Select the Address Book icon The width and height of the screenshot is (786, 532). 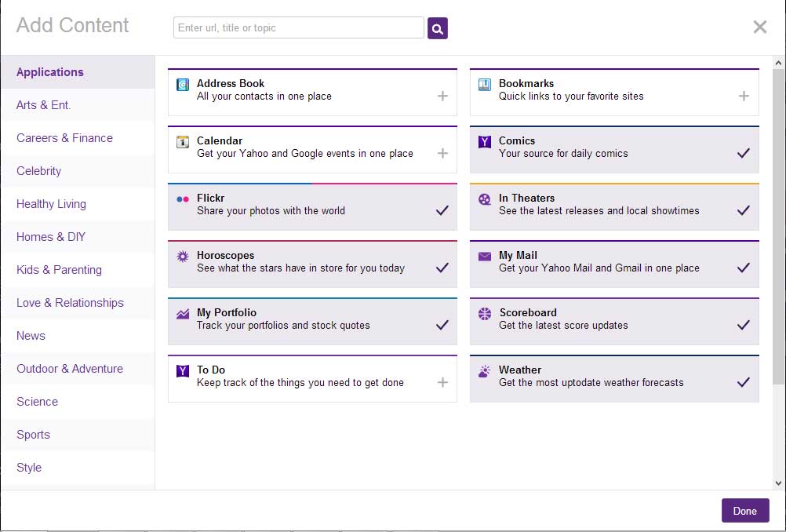pyautogui.click(x=182, y=83)
